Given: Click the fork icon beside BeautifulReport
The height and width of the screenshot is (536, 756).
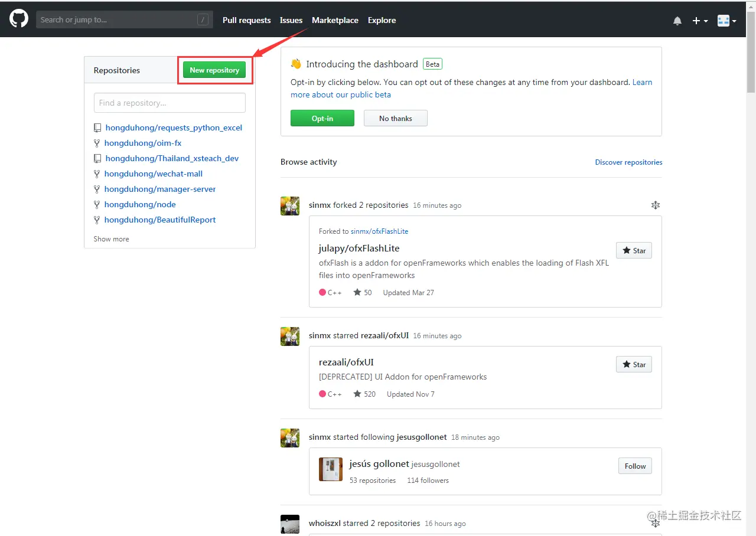Looking at the screenshot, I should point(97,220).
